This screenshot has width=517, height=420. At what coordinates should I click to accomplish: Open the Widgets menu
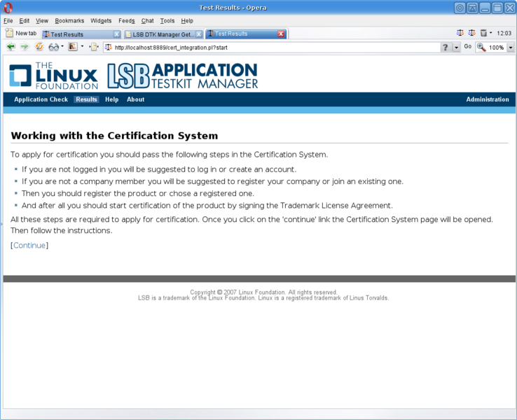tap(101, 21)
